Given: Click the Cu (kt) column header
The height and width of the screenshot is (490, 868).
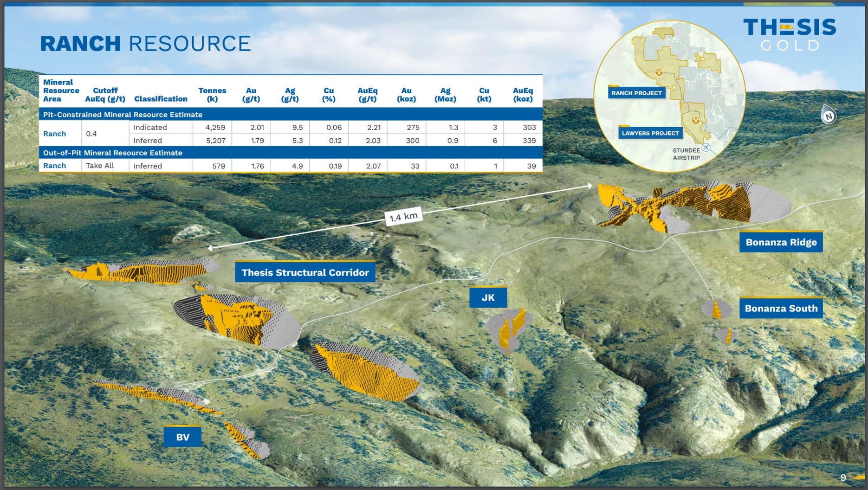Looking at the screenshot, I should [x=484, y=95].
